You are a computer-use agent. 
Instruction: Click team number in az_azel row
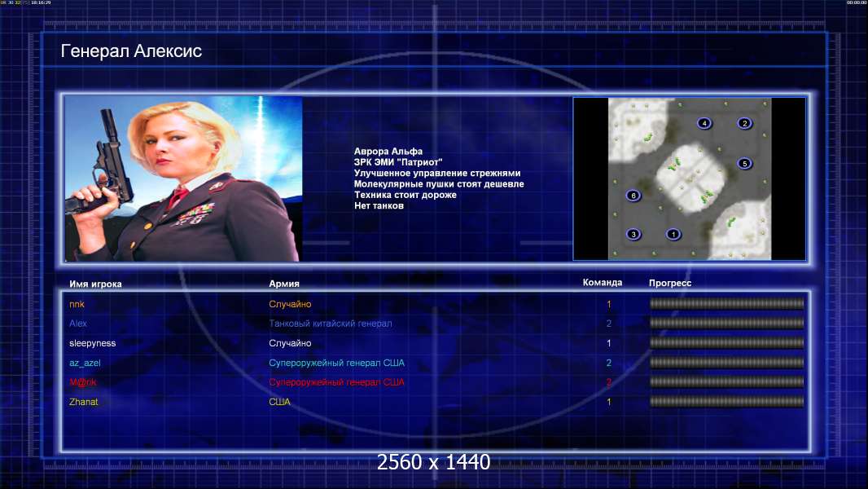click(x=609, y=363)
